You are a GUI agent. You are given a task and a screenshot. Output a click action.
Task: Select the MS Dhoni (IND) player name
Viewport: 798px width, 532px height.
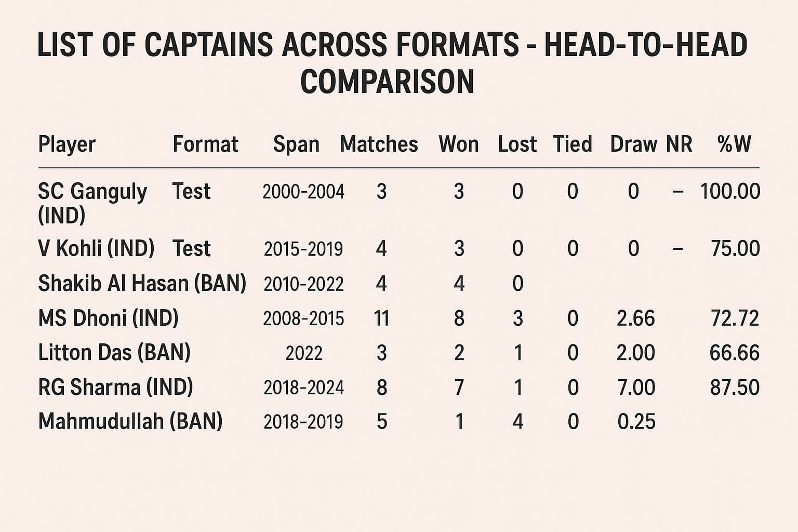[108, 318]
